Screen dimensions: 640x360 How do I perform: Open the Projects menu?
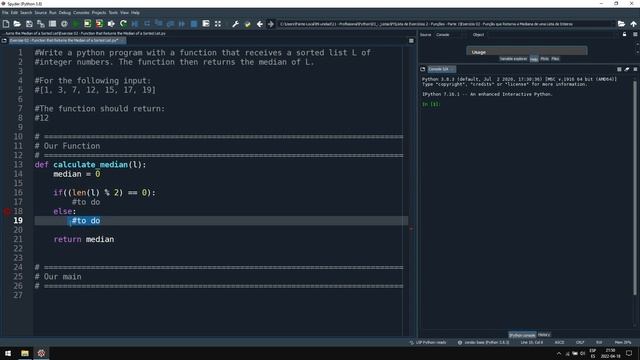point(99,13)
